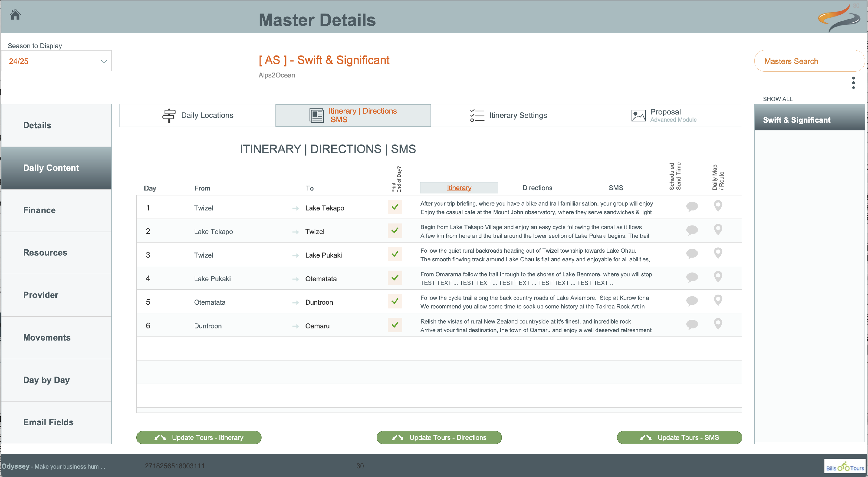Toggle Print End of Day for Day 3
The width and height of the screenshot is (868, 477).
tap(395, 254)
